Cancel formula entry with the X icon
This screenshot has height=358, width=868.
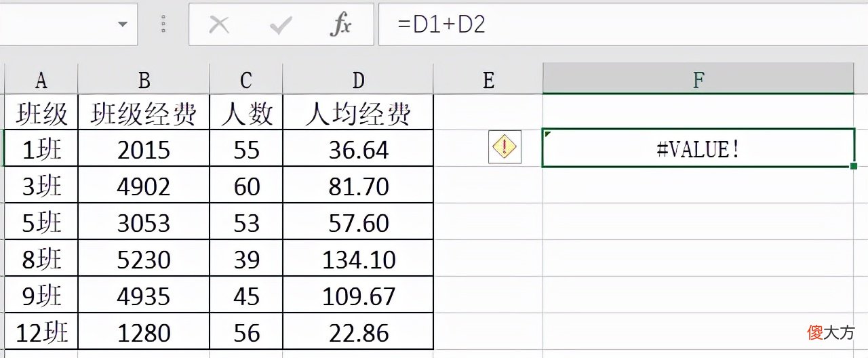[218, 25]
